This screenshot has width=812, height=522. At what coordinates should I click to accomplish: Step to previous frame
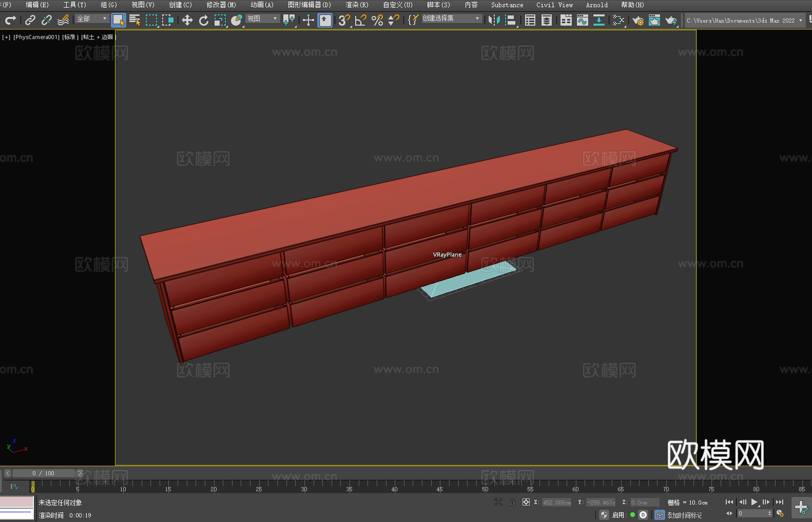(742, 502)
